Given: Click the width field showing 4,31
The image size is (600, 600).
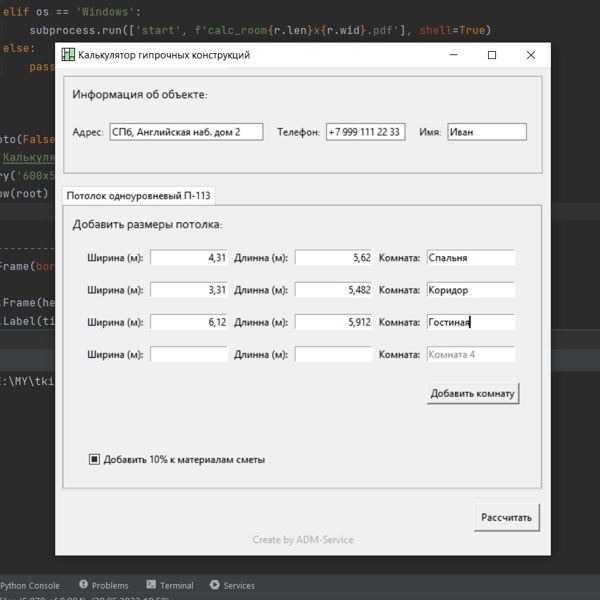Looking at the screenshot, I should tap(189, 258).
